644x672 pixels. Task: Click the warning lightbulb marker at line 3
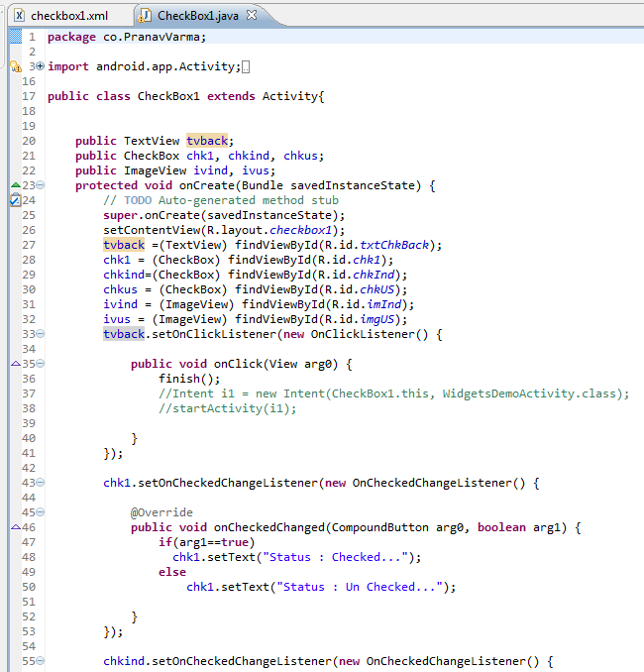click(16, 66)
